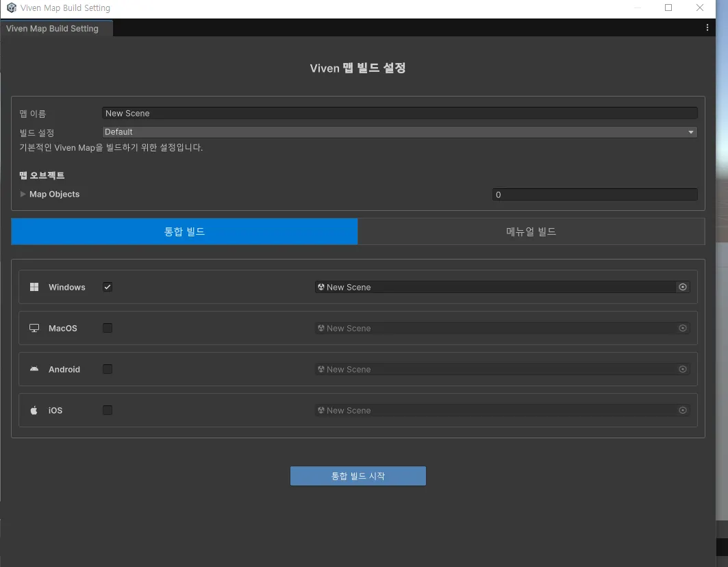Open scene picker for Windows row
Screen dimensions: 728x567
[x=683, y=287]
